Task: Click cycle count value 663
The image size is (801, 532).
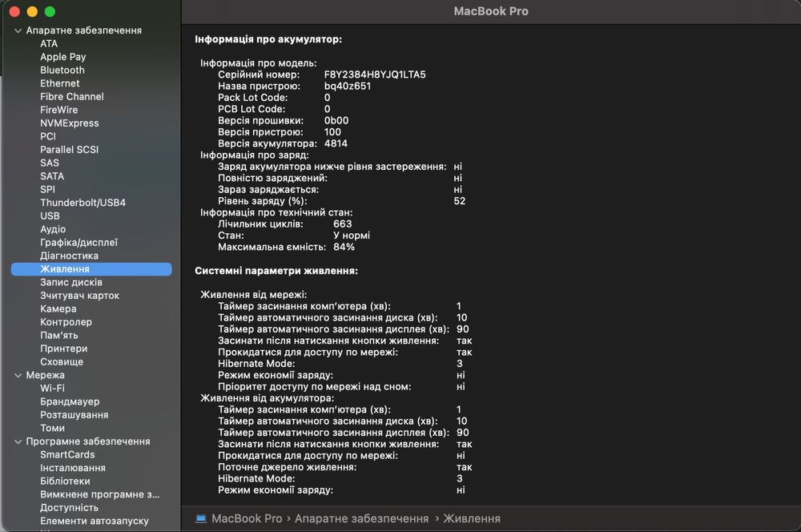Action: click(x=342, y=225)
